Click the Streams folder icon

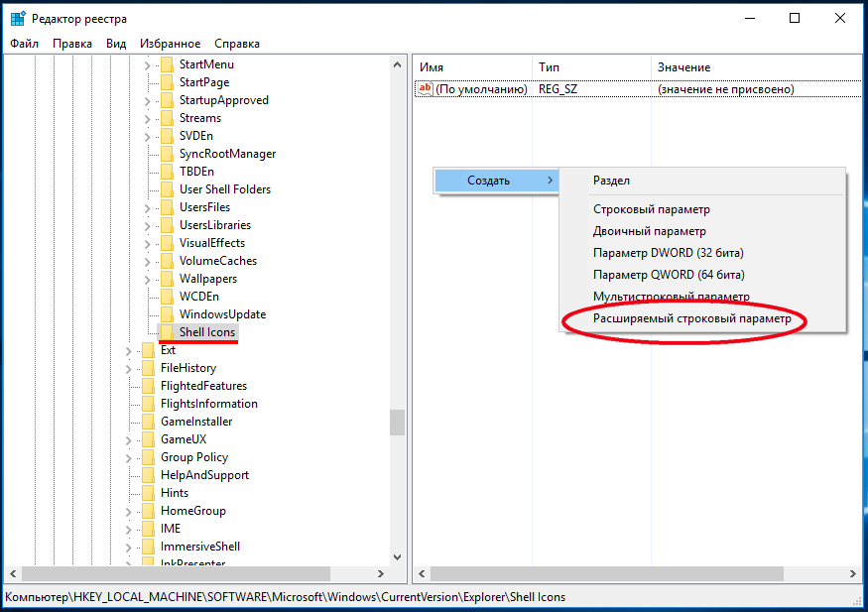coord(168,118)
